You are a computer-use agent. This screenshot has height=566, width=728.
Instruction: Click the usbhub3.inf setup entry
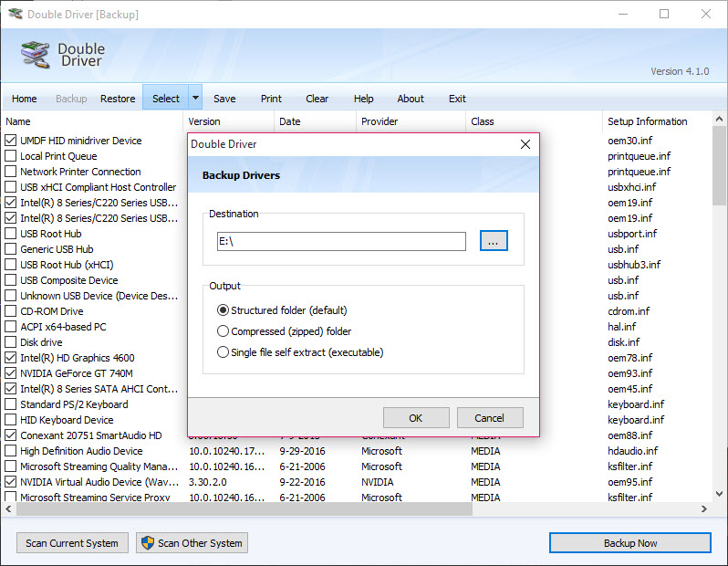[x=634, y=265]
